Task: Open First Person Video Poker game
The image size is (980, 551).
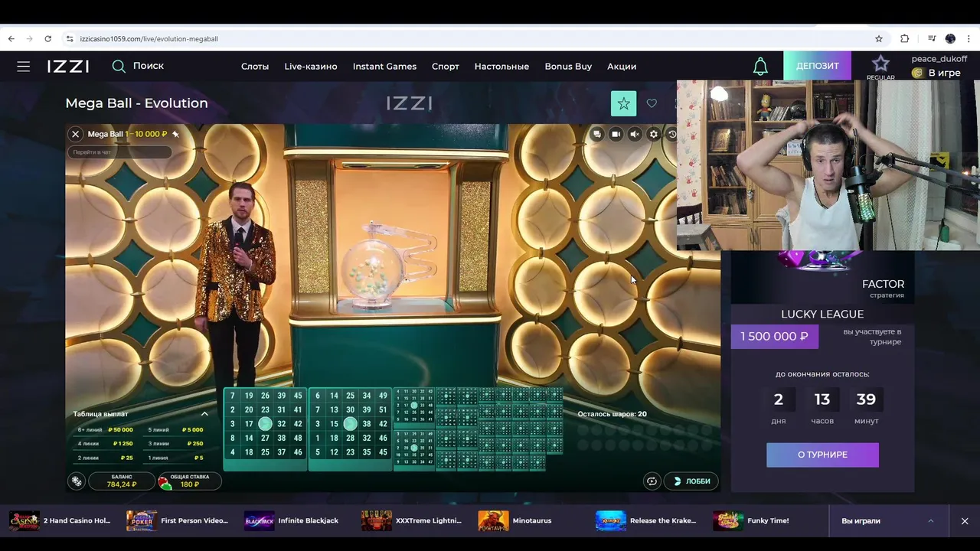Action: pos(178,520)
